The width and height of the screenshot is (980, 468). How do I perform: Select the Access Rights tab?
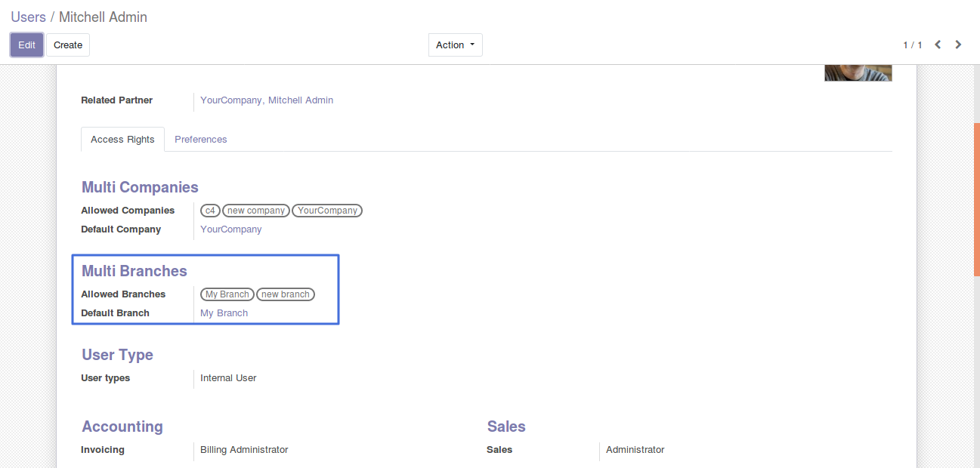[122, 139]
